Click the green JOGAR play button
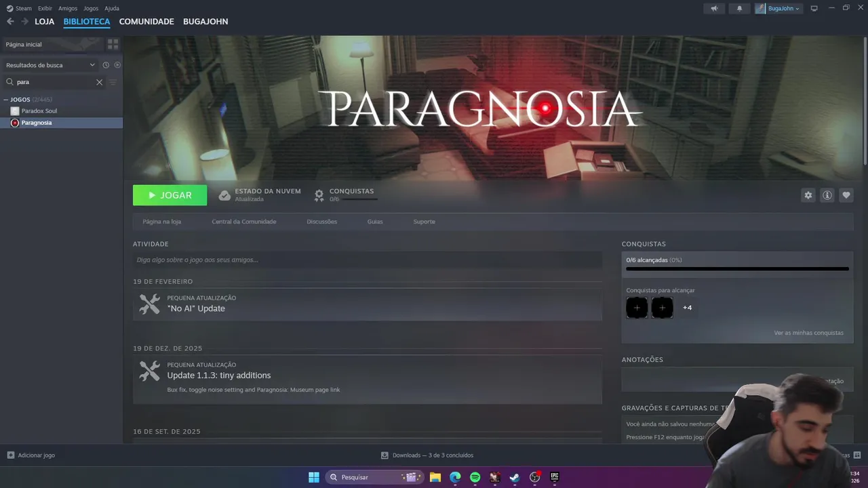Screen dimensions: 868x488 coord(170,195)
